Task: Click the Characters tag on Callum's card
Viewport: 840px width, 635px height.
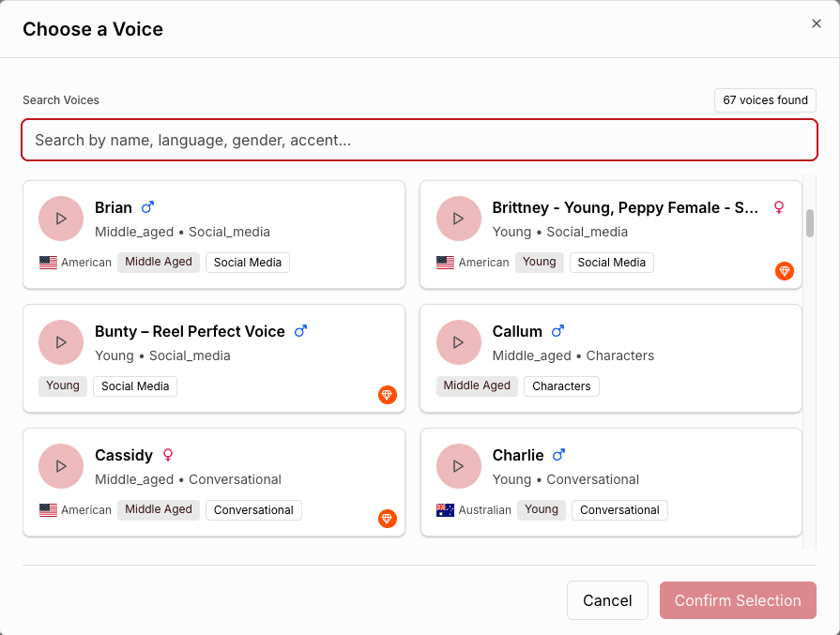Action: [561, 386]
